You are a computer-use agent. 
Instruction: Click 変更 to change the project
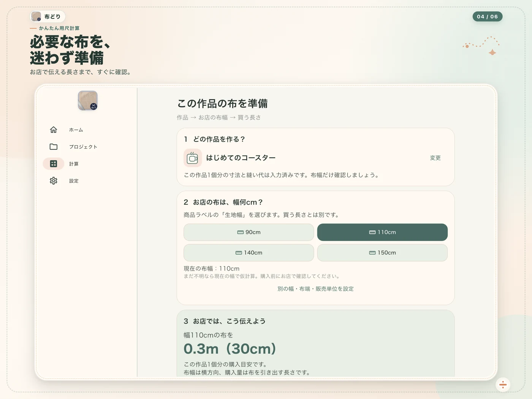pyautogui.click(x=435, y=158)
